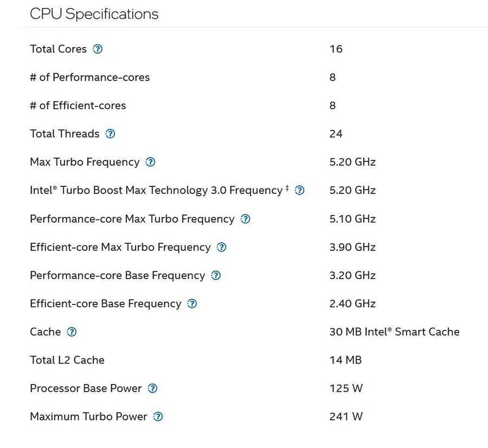
Task: Click the 125 W base power value
Action: tap(346, 388)
